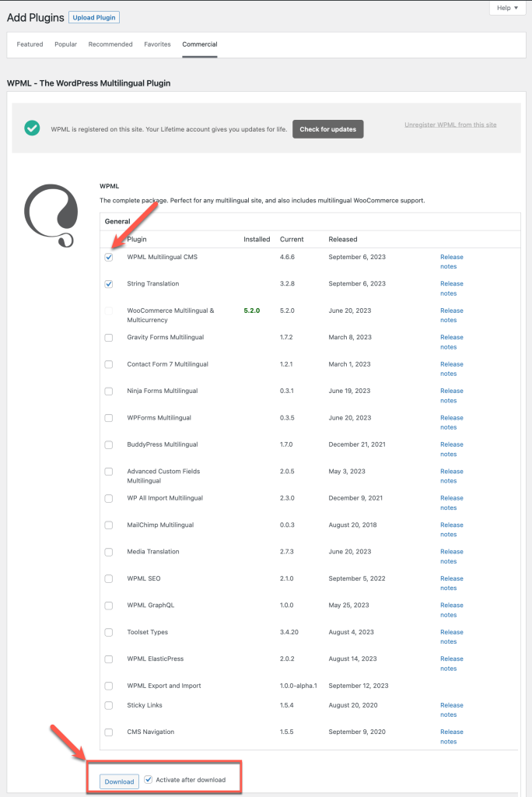
Task: Select the Commercial tab
Action: (x=200, y=44)
